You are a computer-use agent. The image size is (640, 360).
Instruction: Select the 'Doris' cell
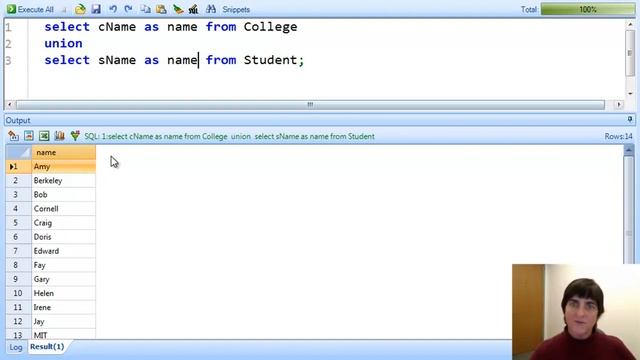click(64, 237)
